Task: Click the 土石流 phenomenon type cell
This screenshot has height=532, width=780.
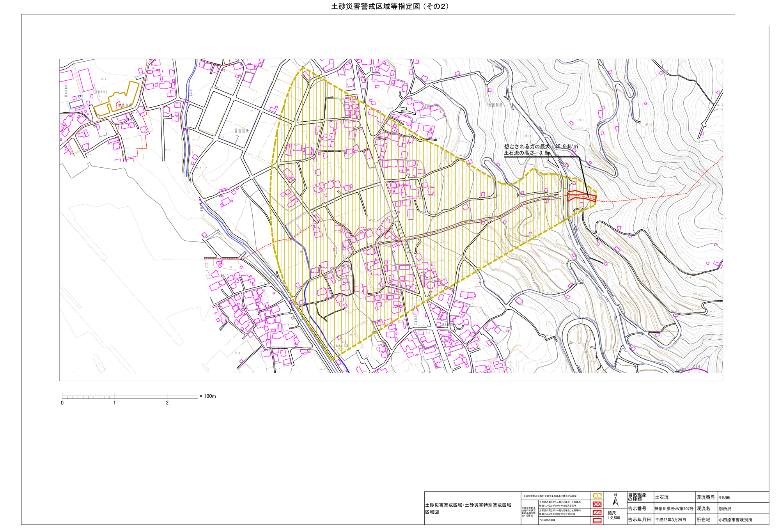Action: (662, 497)
